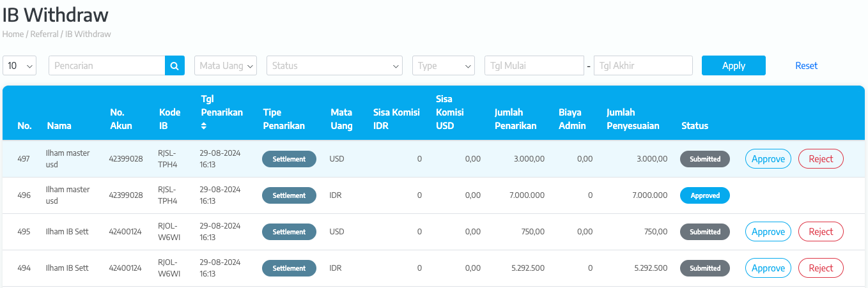Image resolution: width=868 pixels, height=288 pixels.
Task: Click the Approved status badge in row 496
Action: point(705,195)
